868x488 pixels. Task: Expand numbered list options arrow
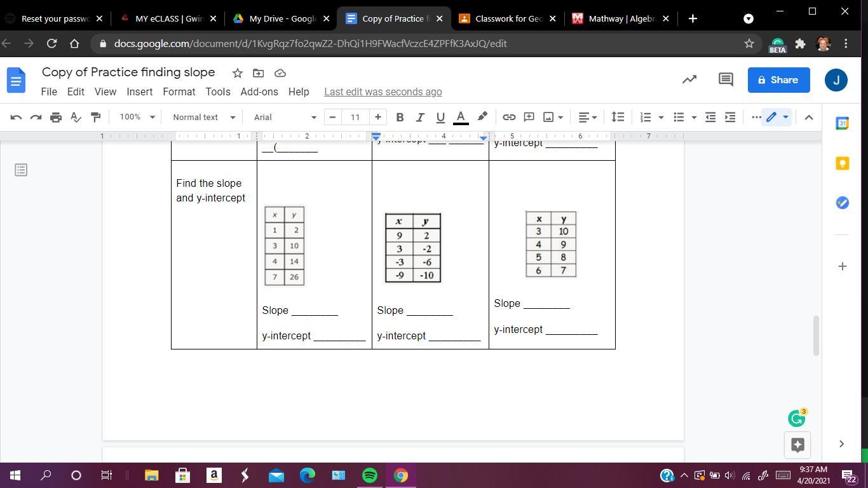click(x=661, y=117)
